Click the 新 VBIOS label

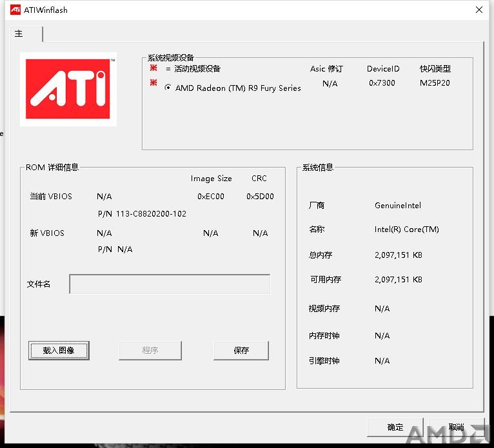(47, 233)
